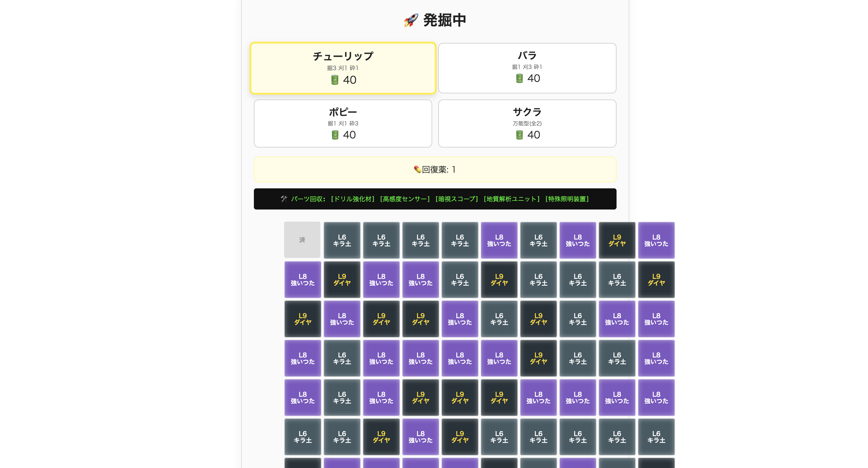Select the チューリップ flower card

click(342, 67)
